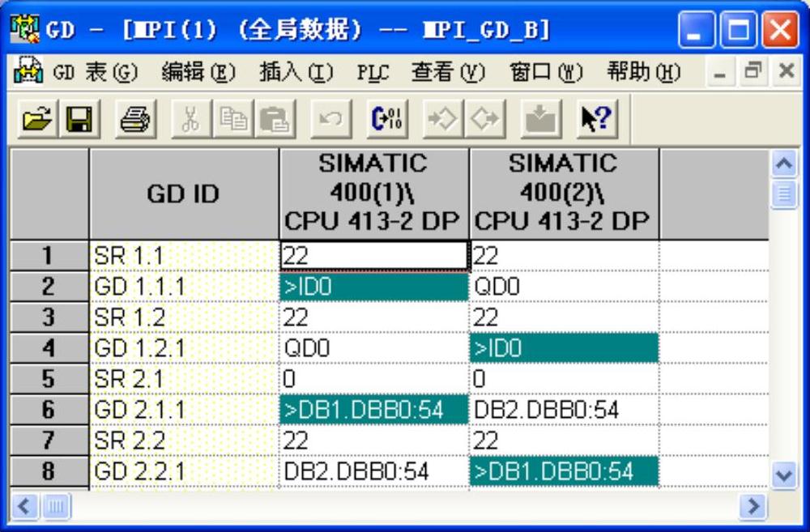
Task: Click the SR 1.2 cell
Action: (x=184, y=317)
